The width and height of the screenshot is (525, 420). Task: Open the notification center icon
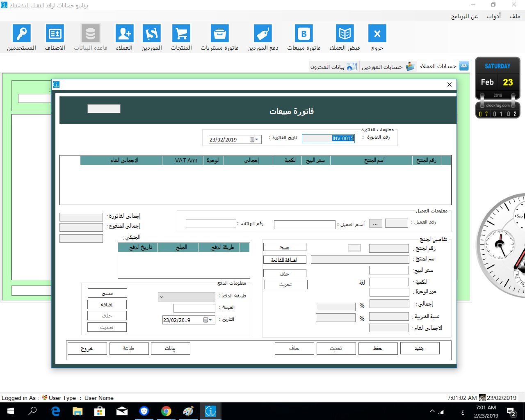point(511,411)
